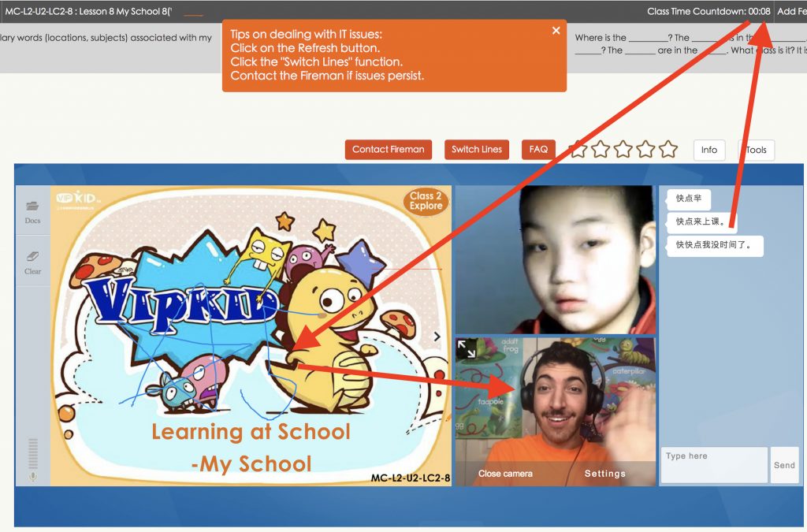The width and height of the screenshot is (807, 532).
Task: Close the orange IT tips popup
Action: 556,31
